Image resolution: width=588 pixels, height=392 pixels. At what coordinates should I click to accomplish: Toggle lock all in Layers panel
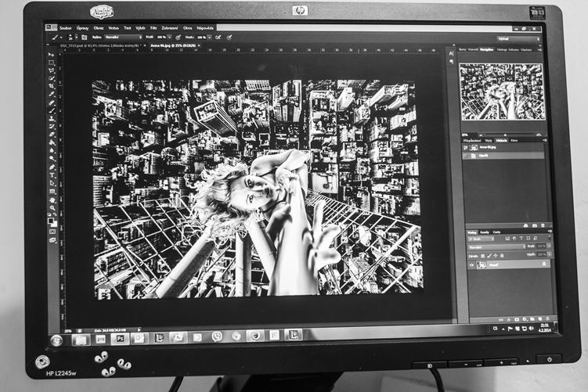[x=502, y=256]
